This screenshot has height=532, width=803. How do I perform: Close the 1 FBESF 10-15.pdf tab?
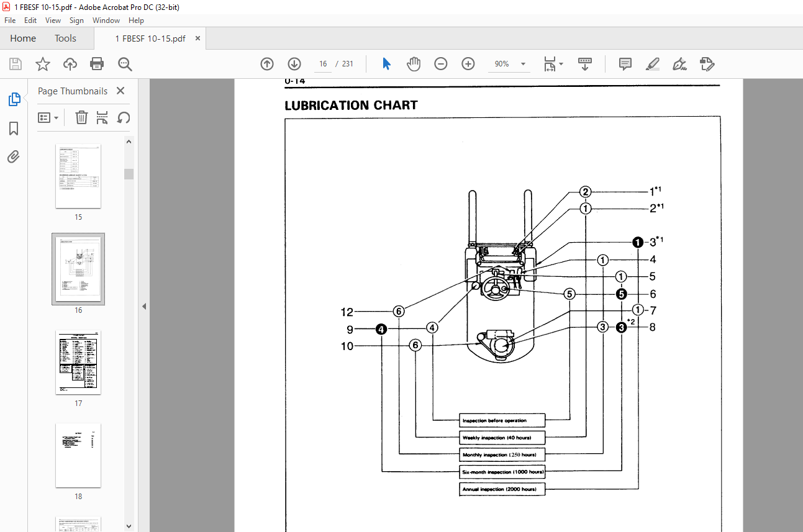pos(197,38)
